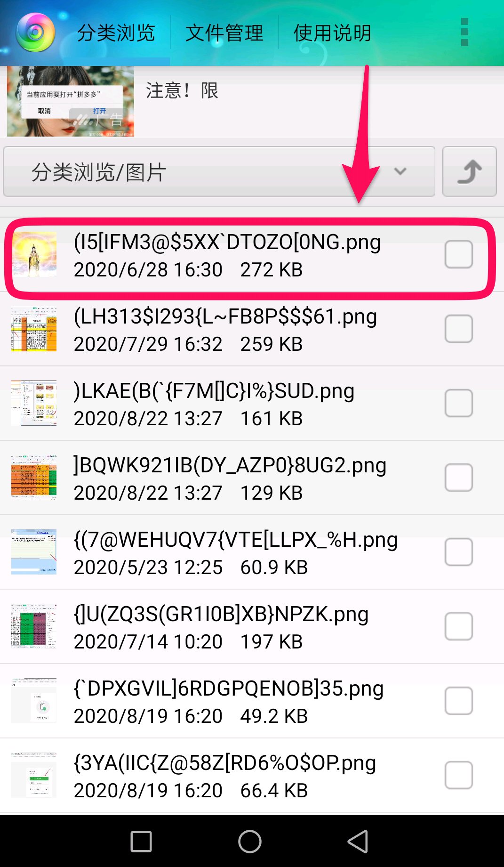
Task: Select checkbox for (LH313$I293 file
Action: [459, 329]
